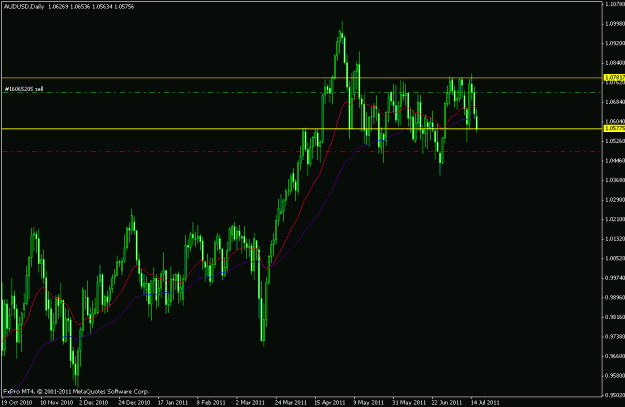625x407 pixels.
Task: Click the 8 Feb 2011 date label
Action: pyautogui.click(x=211, y=402)
